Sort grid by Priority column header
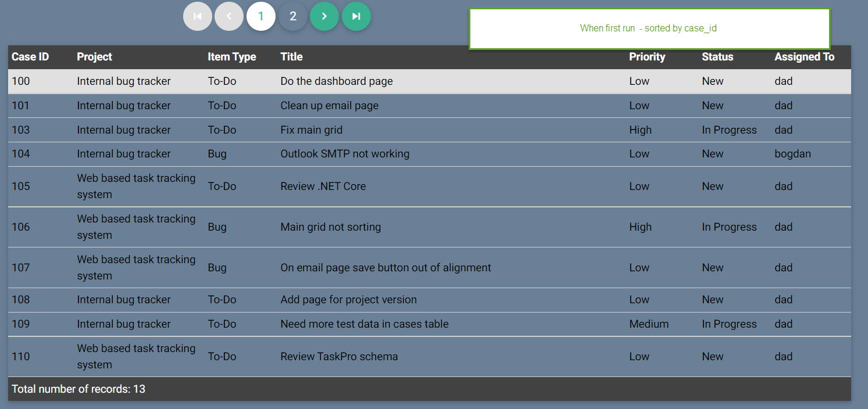The width and height of the screenshot is (868, 409). point(647,57)
